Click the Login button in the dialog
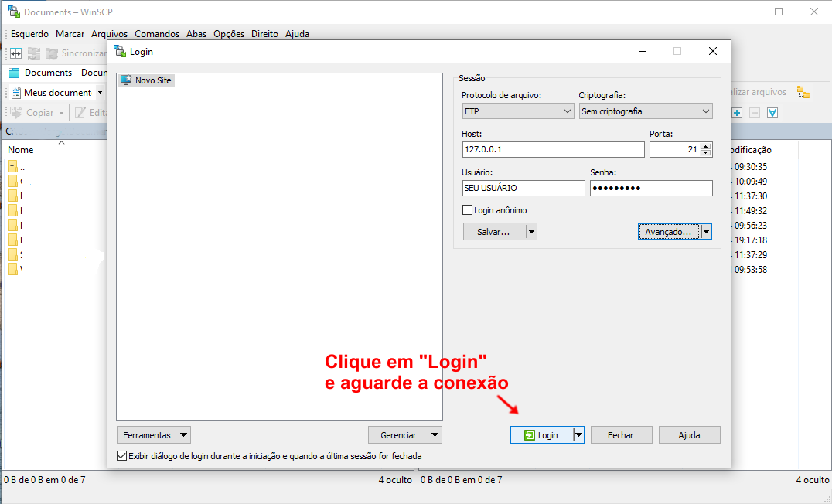The width and height of the screenshot is (832, 504). (x=542, y=435)
